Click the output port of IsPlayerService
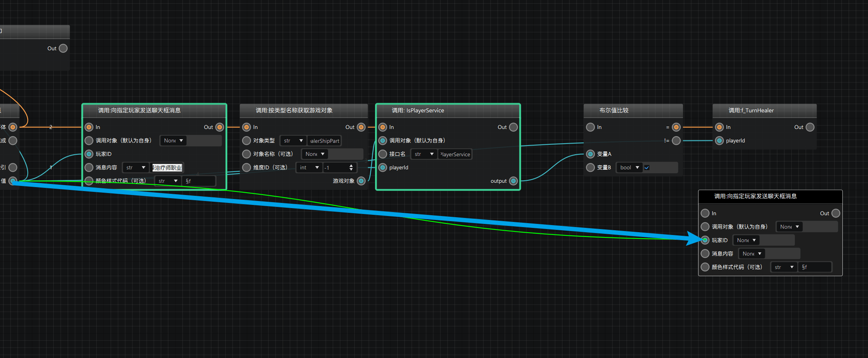Viewport: 868px width, 358px height. pos(513,181)
